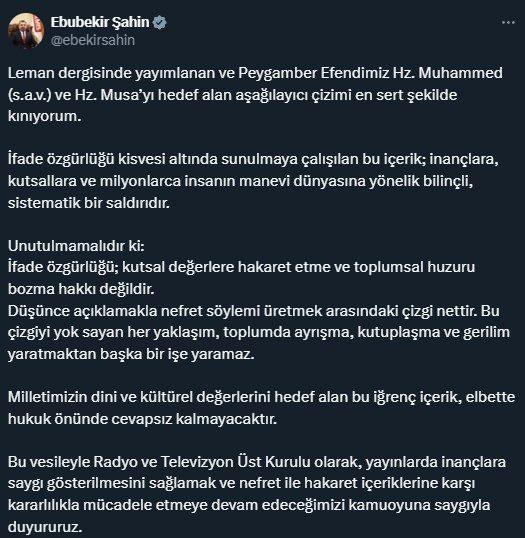The width and height of the screenshot is (525, 538).
Task: Click the word 'kınıyorum.' ending the first paragraph
Action: [x=45, y=116]
